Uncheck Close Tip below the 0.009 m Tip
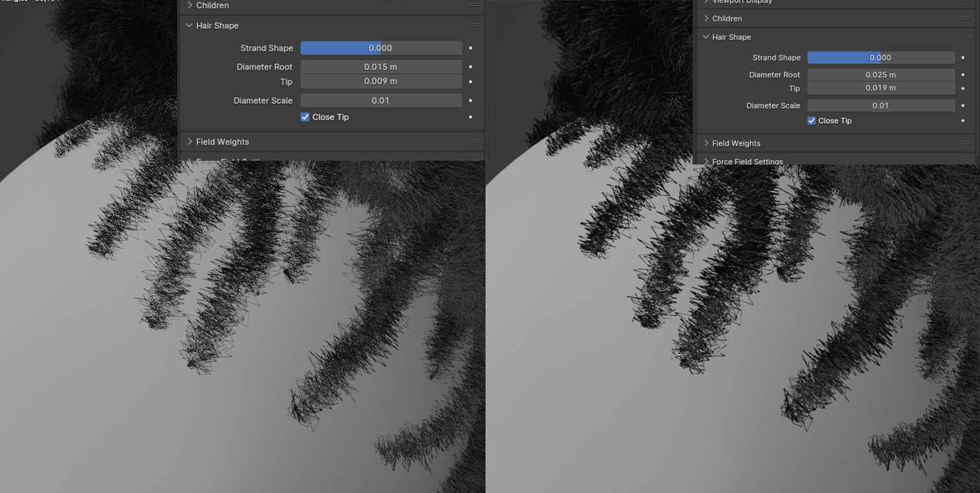The width and height of the screenshot is (980, 493). (305, 117)
